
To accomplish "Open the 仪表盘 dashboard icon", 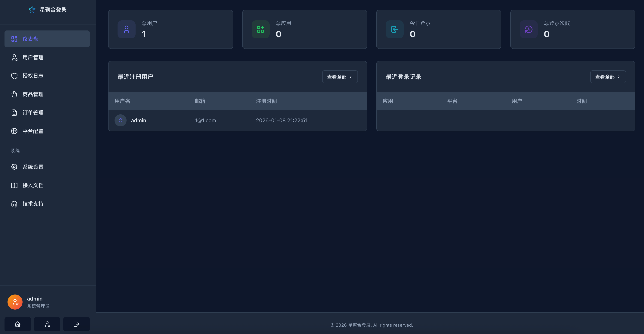I will (x=14, y=39).
